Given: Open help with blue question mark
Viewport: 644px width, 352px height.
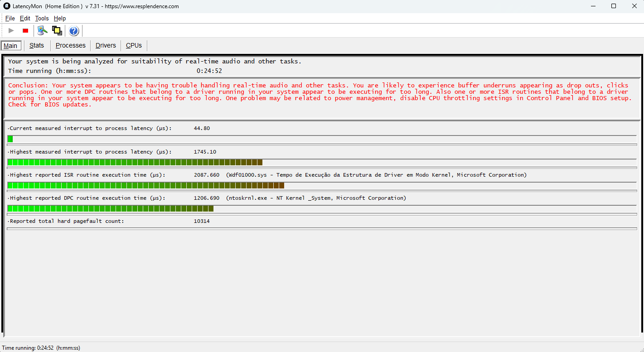Looking at the screenshot, I should [74, 31].
